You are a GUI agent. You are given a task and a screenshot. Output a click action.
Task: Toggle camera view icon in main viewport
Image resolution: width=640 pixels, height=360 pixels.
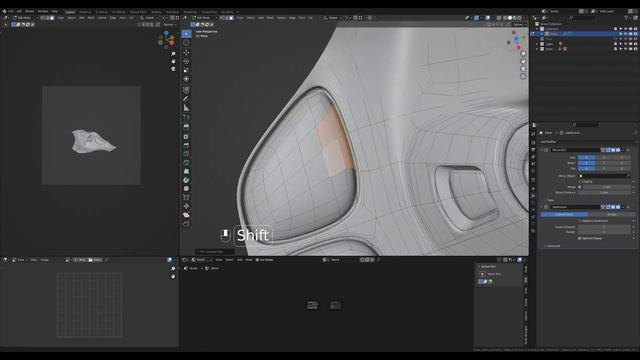tap(523, 69)
